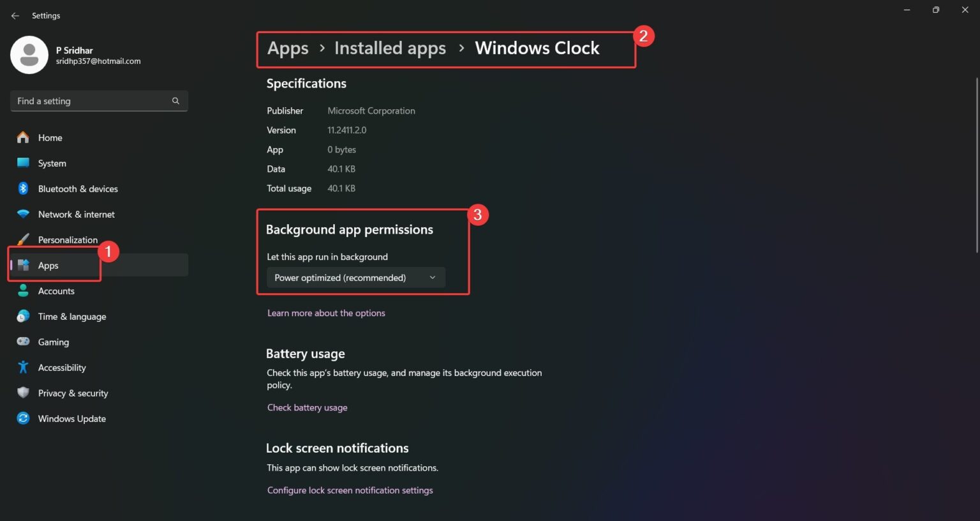Open Time & language settings
This screenshot has width=980, height=521.
pyautogui.click(x=23, y=316)
